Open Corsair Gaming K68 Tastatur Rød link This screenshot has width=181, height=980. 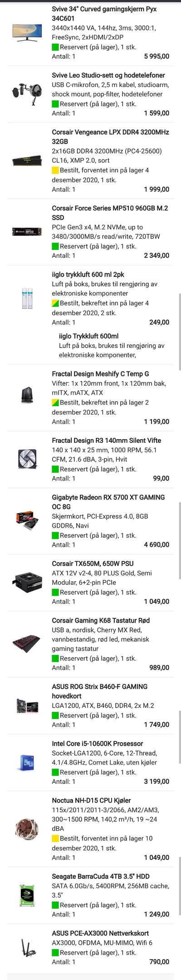101,620
